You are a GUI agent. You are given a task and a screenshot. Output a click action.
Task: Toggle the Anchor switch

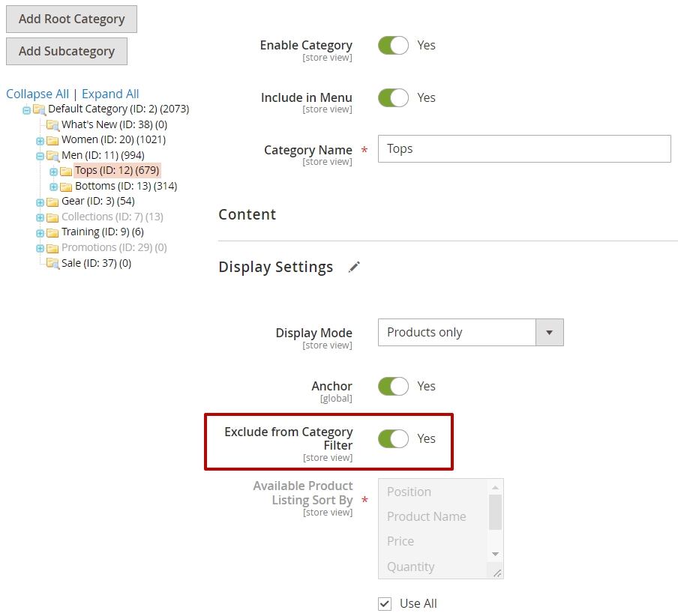(393, 386)
